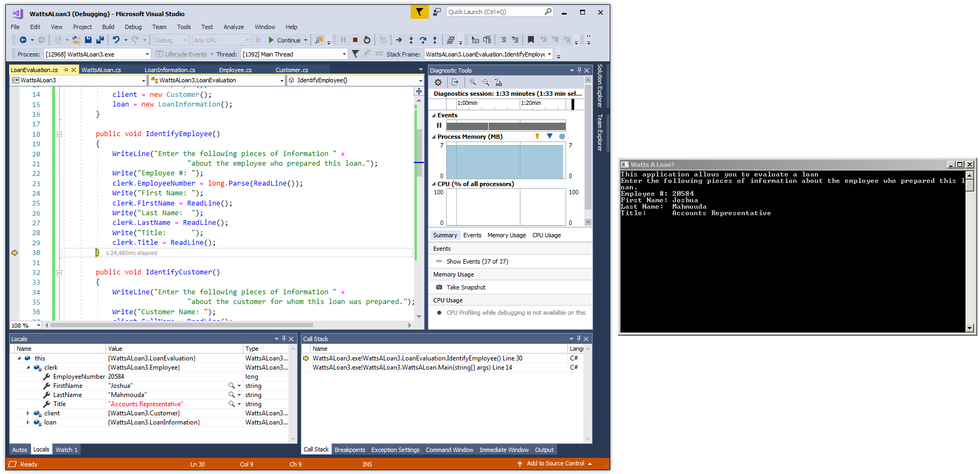Collapse the IdentifyEmployee method outline
This screenshot has height=474, width=980.
[x=59, y=135]
